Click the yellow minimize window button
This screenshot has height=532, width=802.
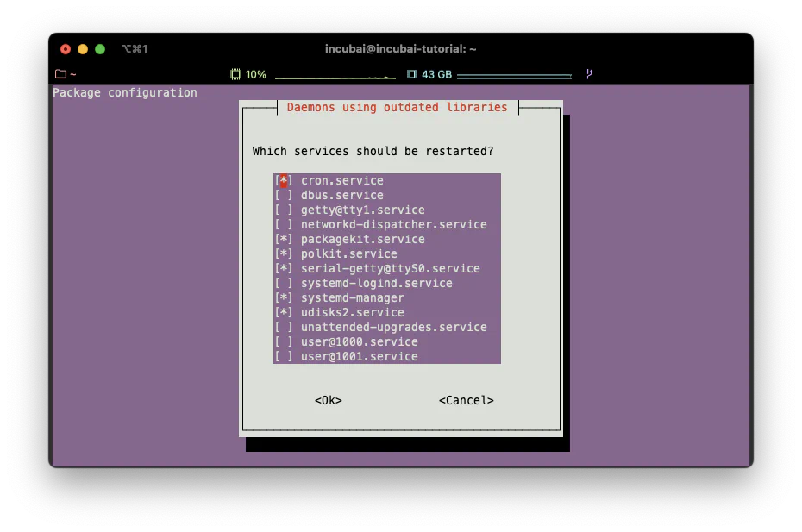coord(83,49)
